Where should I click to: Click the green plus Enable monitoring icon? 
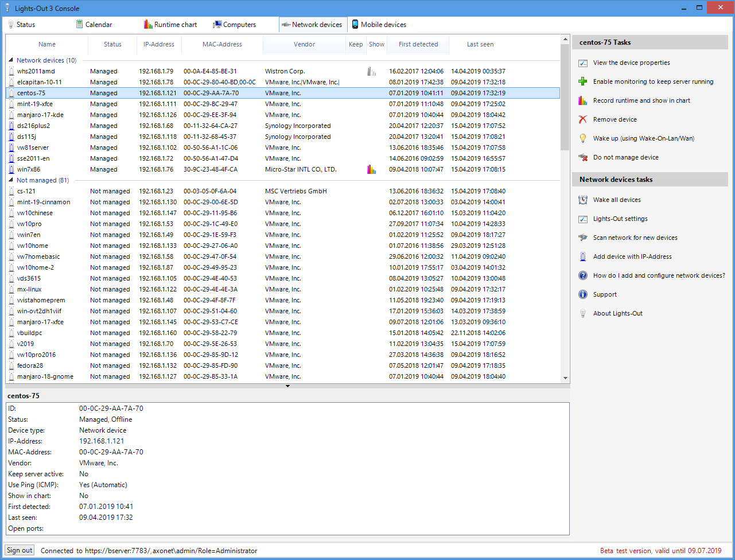(583, 81)
